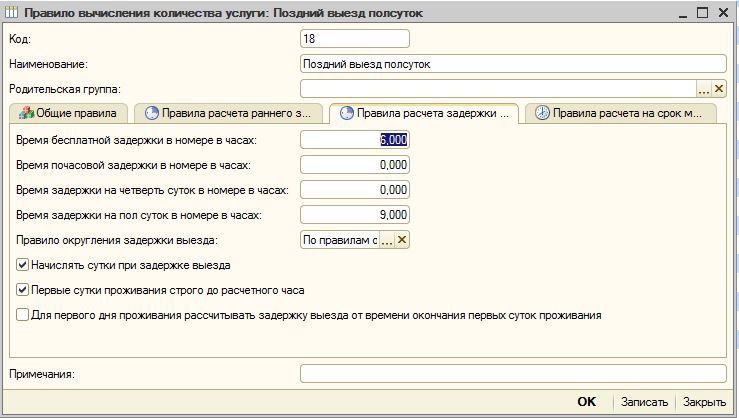
Task: Click the Родительская группа input field
Action: coord(498,89)
